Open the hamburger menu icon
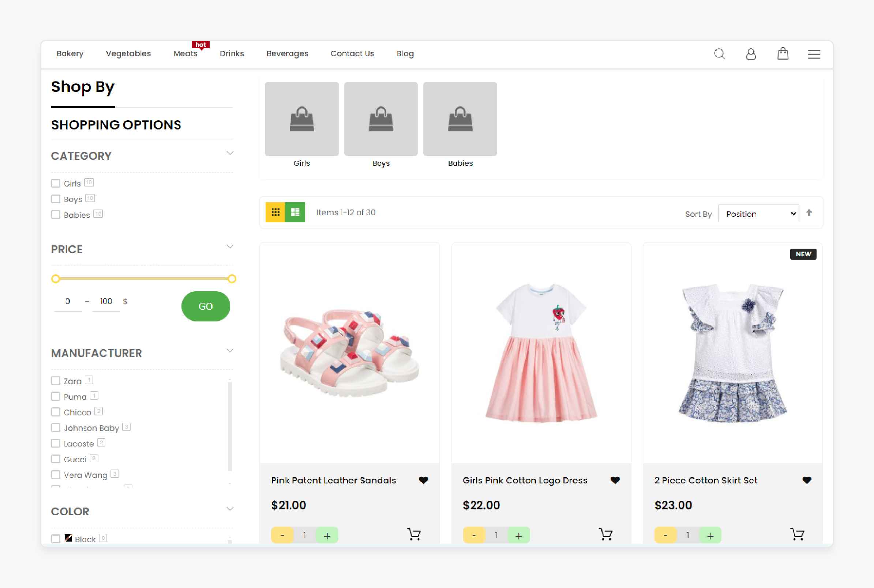The width and height of the screenshot is (874, 588). tap(814, 54)
